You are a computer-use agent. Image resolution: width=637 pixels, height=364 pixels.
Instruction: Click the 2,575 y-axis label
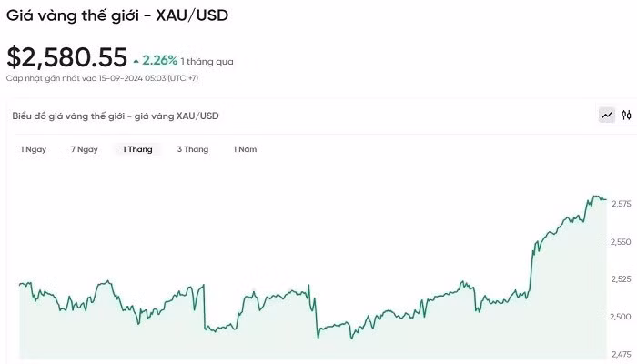622,204
